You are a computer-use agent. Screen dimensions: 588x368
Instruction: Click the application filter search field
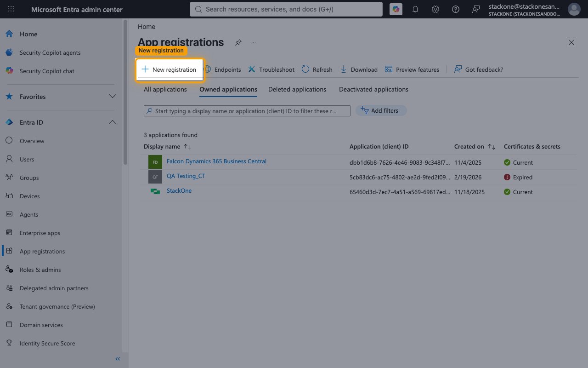click(x=247, y=111)
